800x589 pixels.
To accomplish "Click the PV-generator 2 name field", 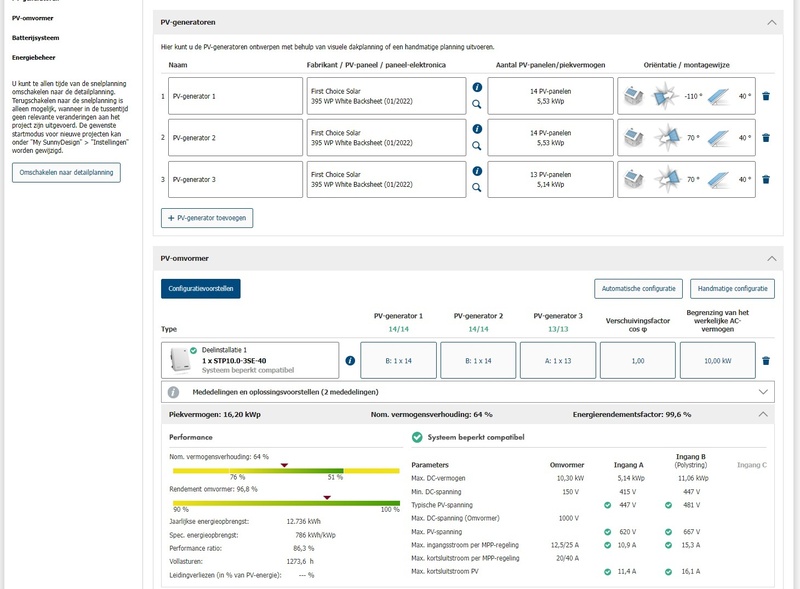I will (235, 138).
